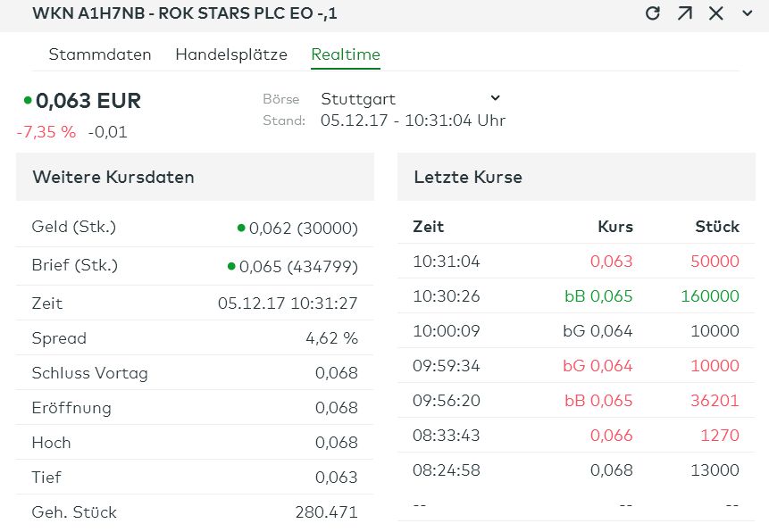Viewport: 769px width, 532px height.
Task: Select the Letzte Kurse panel header
Action: (x=469, y=177)
